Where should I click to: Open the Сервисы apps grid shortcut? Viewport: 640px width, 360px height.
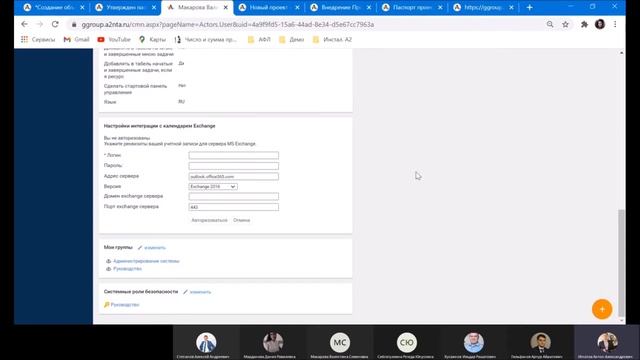tap(38, 40)
